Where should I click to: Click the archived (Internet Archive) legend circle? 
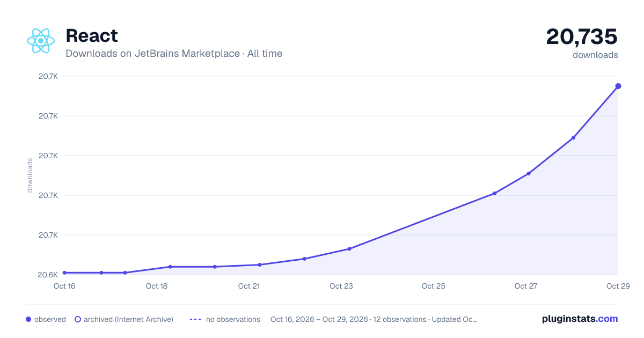pos(78,319)
